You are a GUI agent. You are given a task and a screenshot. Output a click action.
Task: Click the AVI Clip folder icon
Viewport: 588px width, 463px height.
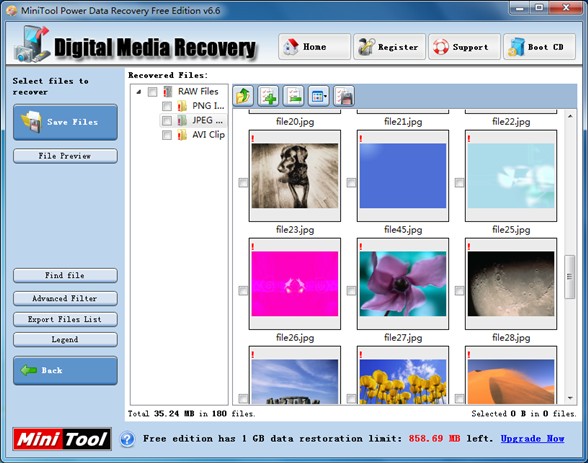pos(182,135)
